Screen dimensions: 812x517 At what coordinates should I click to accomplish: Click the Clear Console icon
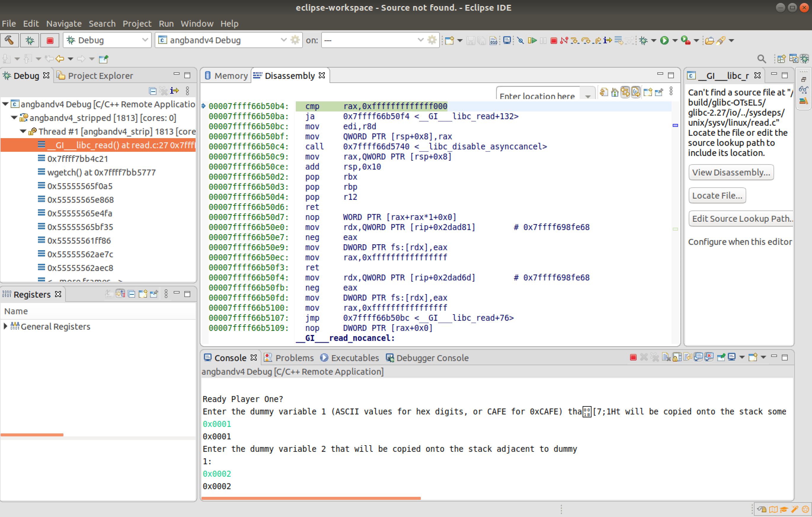(x=666, y=357)
